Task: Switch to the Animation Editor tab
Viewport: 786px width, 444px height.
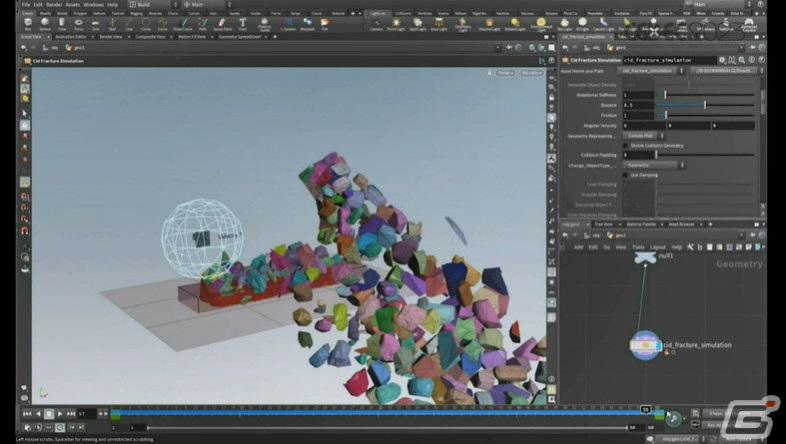Action: point(71,37)
